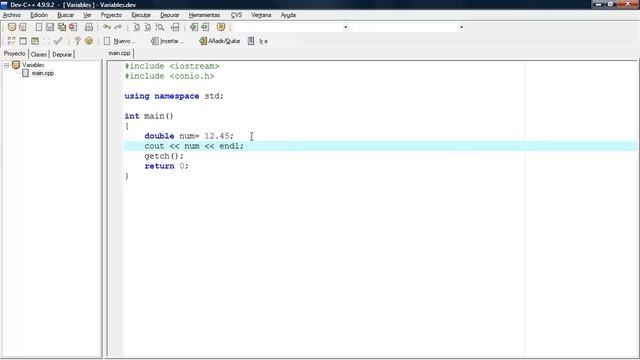This screenshot has height=360, width=640.
Task: Click the Añadir/Quitar bookmark button
Action: pyautogui.click(x=220, y=41)
